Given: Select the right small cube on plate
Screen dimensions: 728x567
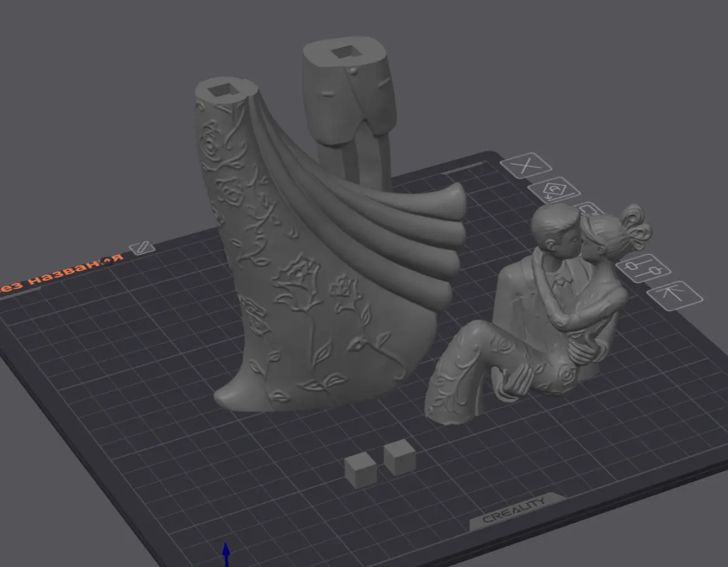Looking at the screenshot, I should pos(399,457).
